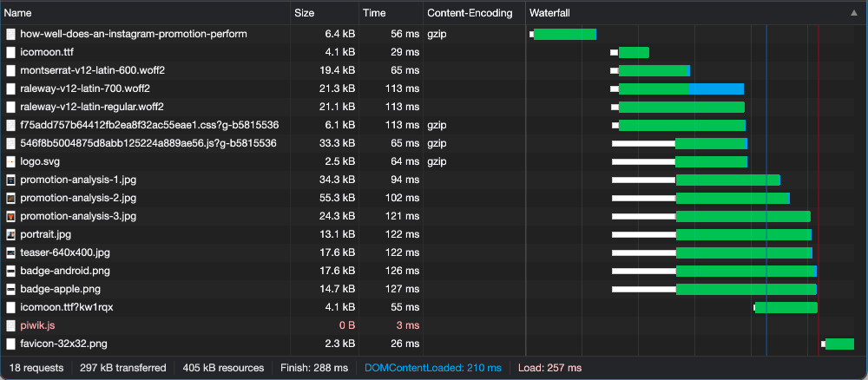Viewport: 868px width, 380px height.
Task: Open the Waterfall column sort arrow
Action: coord(852,13)
